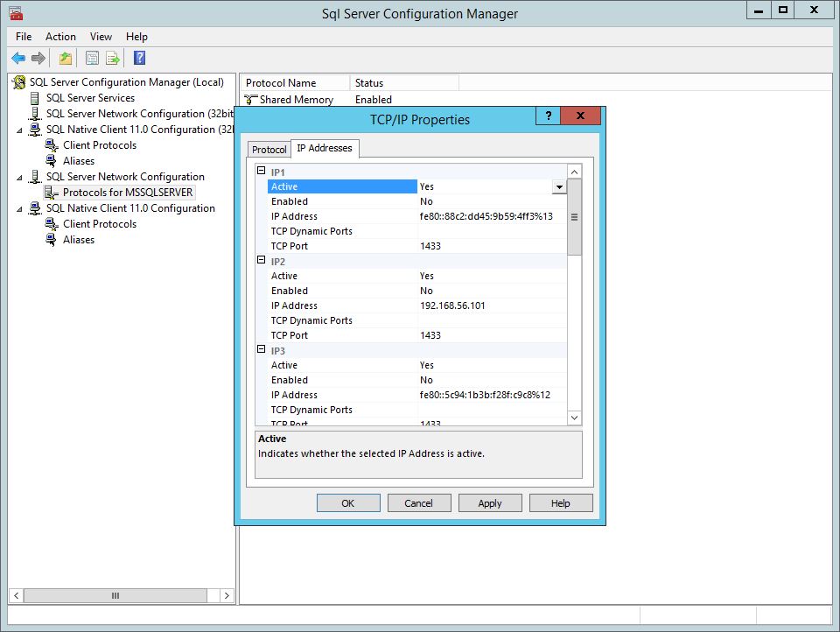Collapse the IP2 section
The image size is (840, 632).
pyautogui.click(x=262, y=259)
